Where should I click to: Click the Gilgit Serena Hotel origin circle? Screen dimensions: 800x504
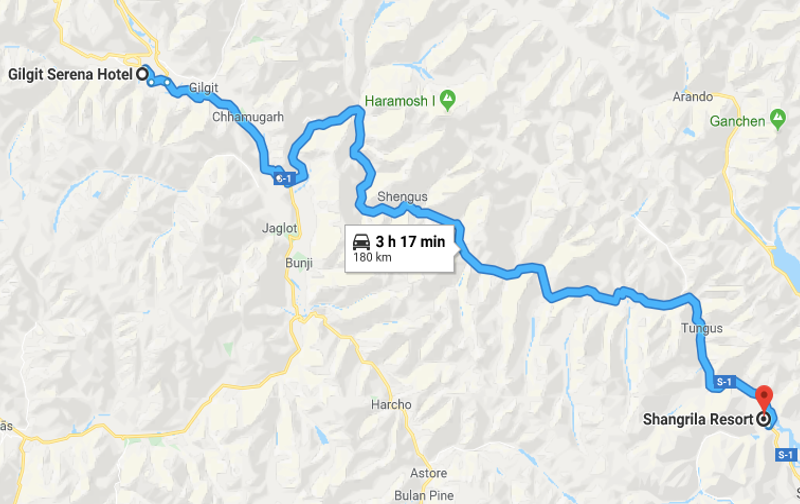point(142,74)
